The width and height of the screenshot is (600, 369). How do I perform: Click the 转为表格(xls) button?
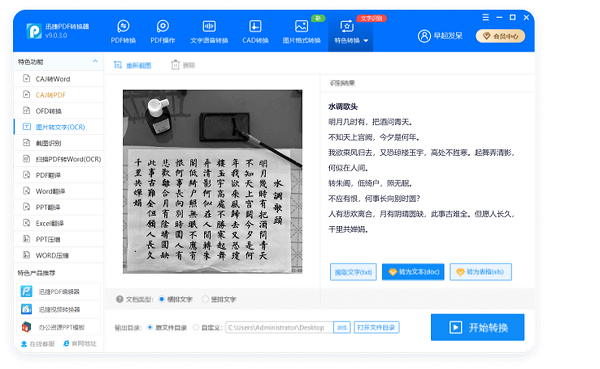[x=481, y=272]
